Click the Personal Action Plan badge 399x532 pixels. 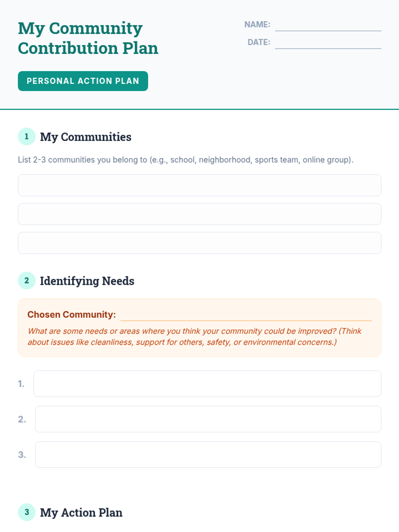[83, 81]
